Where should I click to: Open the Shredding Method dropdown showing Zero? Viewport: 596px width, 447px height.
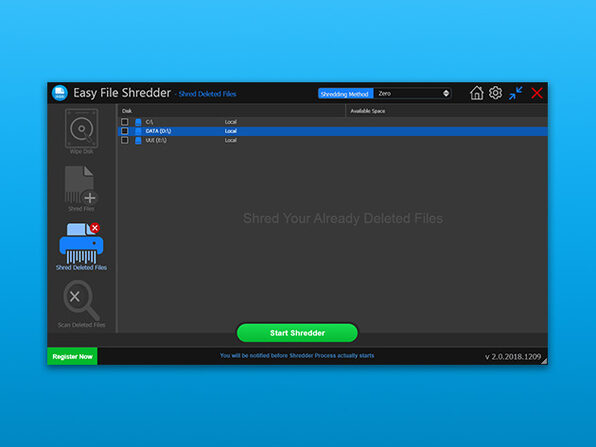(x=412, y=94)
